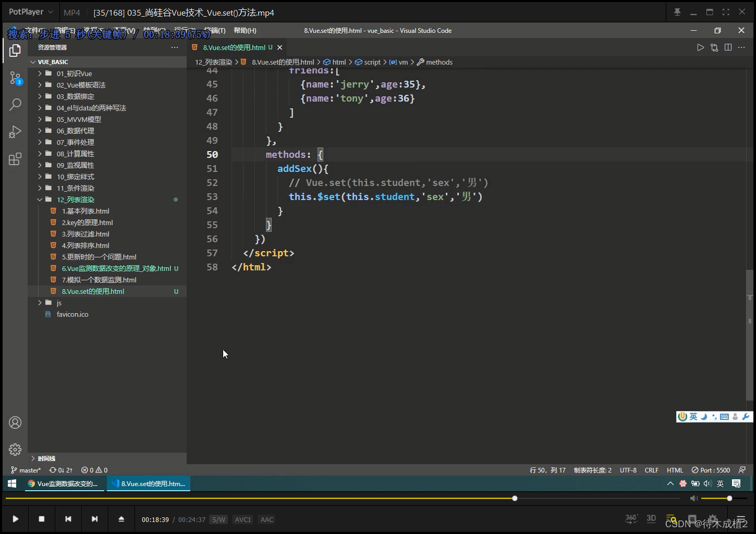Open the errors and warnings count in the status bar

pyautogui.click(x=94, y=470)
